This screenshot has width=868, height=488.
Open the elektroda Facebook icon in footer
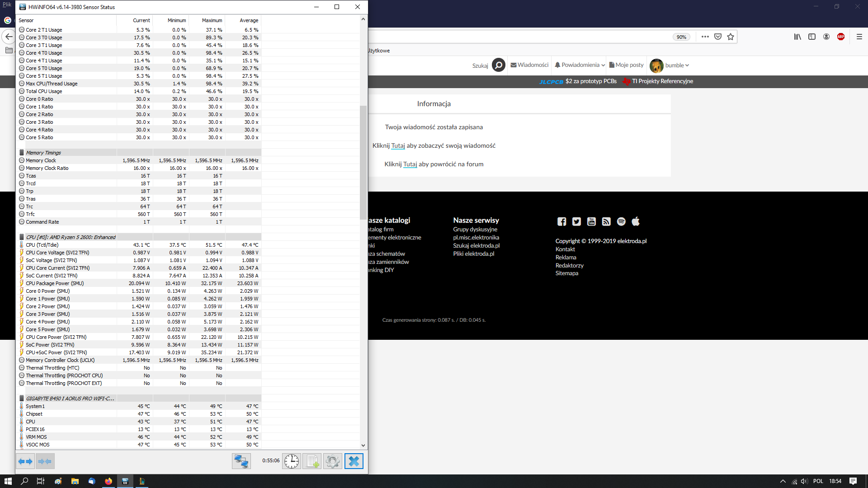[x=561, y=221]
